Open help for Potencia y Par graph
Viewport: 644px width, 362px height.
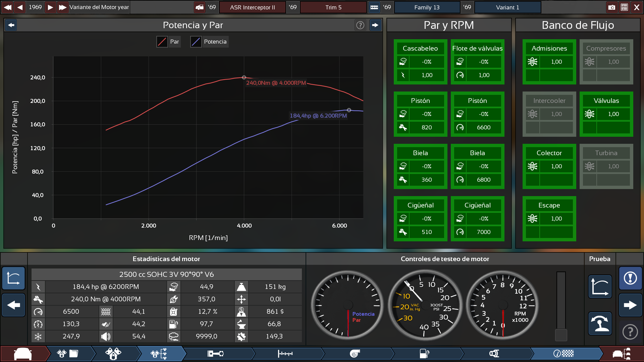(360, 25)
